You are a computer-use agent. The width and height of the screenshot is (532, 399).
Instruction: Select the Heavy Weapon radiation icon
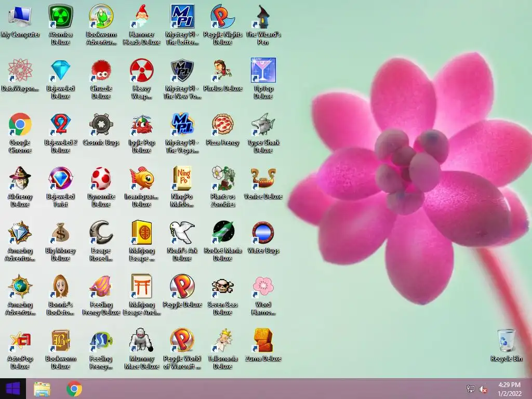pos(141,70)
